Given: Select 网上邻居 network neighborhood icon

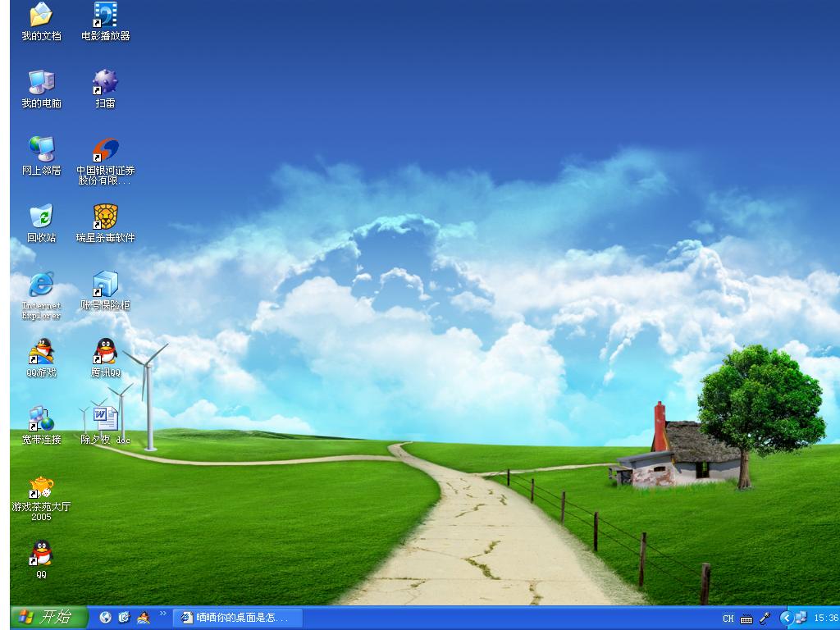Looking at the screenshot, I should 41,156.
